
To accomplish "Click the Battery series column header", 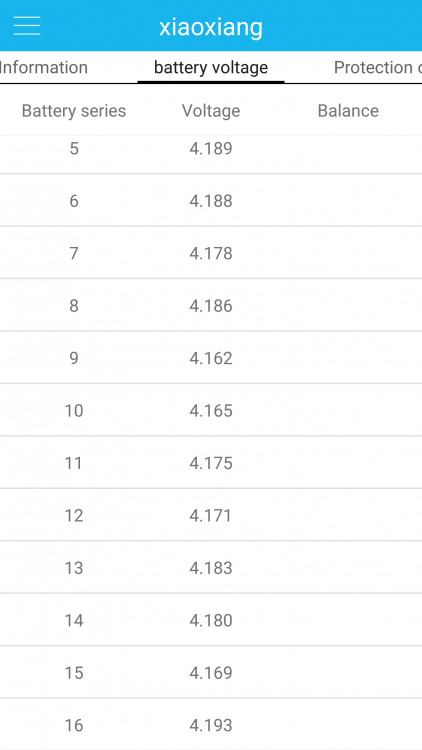I will (x=74, y=110).
